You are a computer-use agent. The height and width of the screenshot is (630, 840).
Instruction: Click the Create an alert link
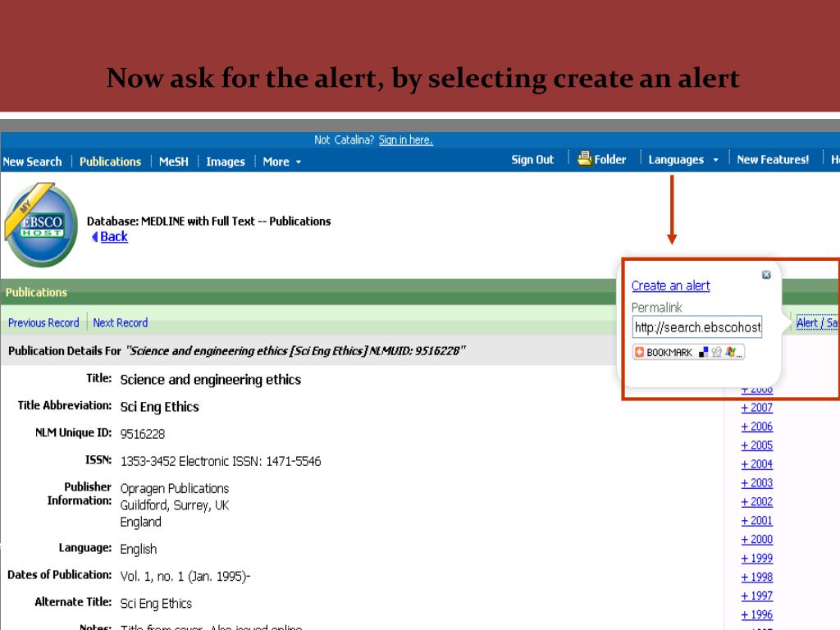[671, 285]
